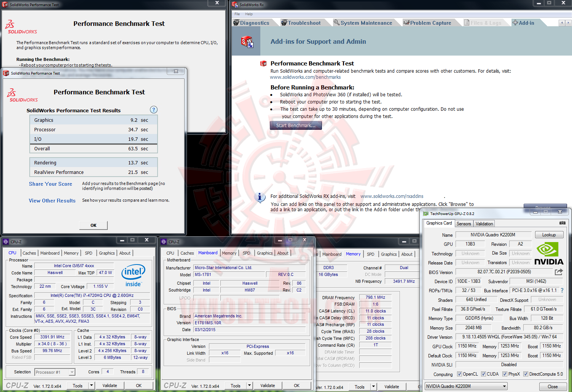Viewport: 572px width, 392px height.
Task: Open the File menu in SolidWorks Rx
Action: 237,14
